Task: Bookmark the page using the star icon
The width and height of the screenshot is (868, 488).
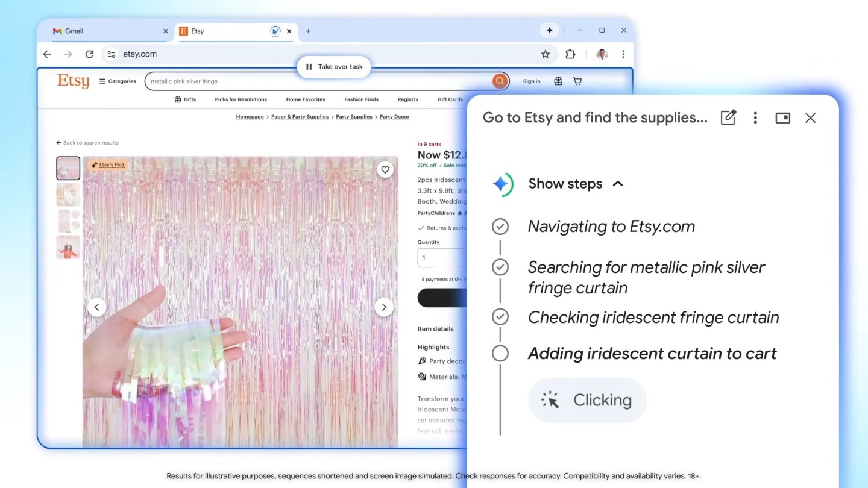Action: click(545, 54)
